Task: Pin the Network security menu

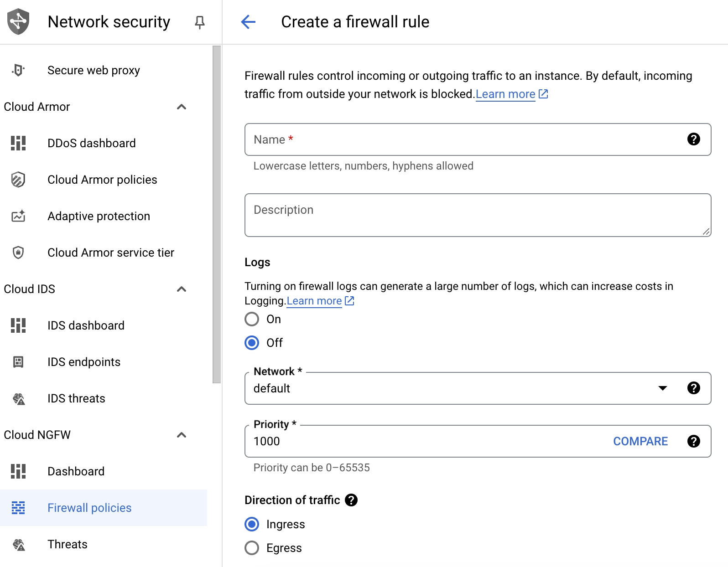Action: coord(199,22)
